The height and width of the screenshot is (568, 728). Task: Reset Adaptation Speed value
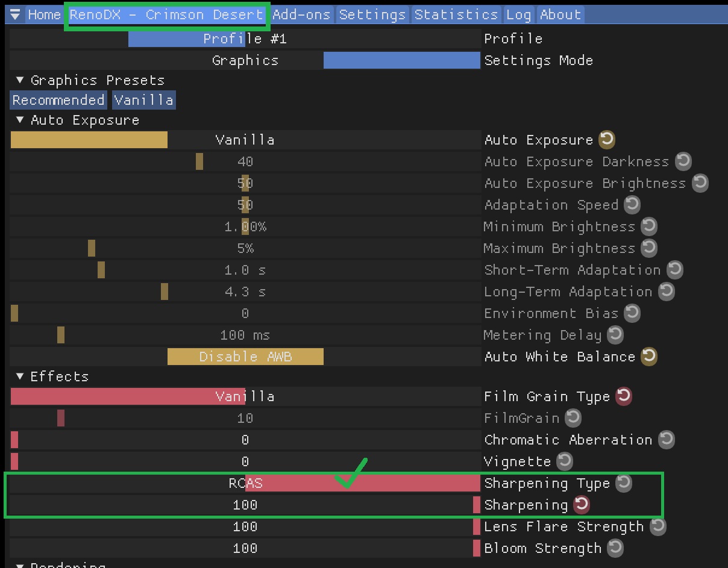(632, 205)
